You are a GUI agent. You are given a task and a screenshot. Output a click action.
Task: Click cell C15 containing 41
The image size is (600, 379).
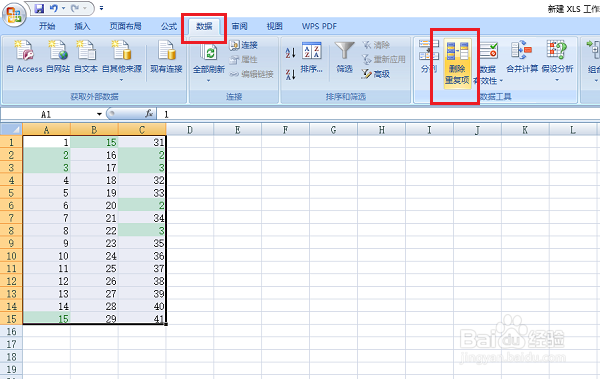coord(142,319)
